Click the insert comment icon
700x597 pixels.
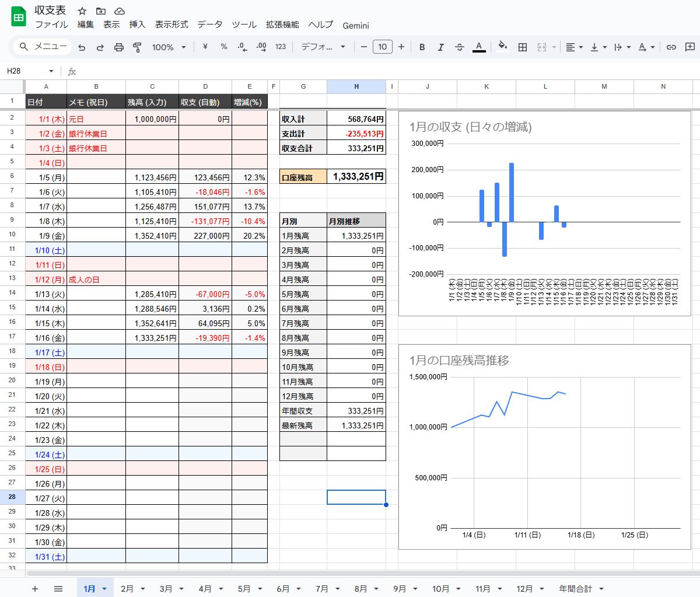click(x=690, y=47)
